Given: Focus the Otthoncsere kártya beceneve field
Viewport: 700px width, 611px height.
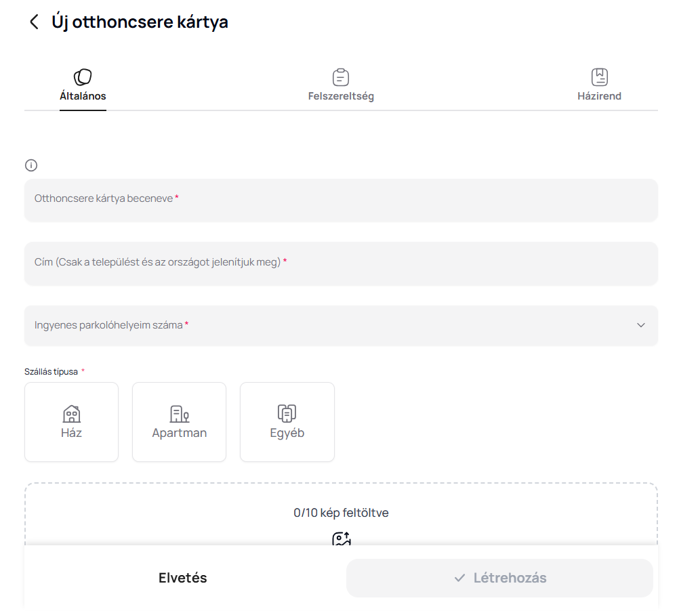Looking at the screenshot, I should coord(341,199).
